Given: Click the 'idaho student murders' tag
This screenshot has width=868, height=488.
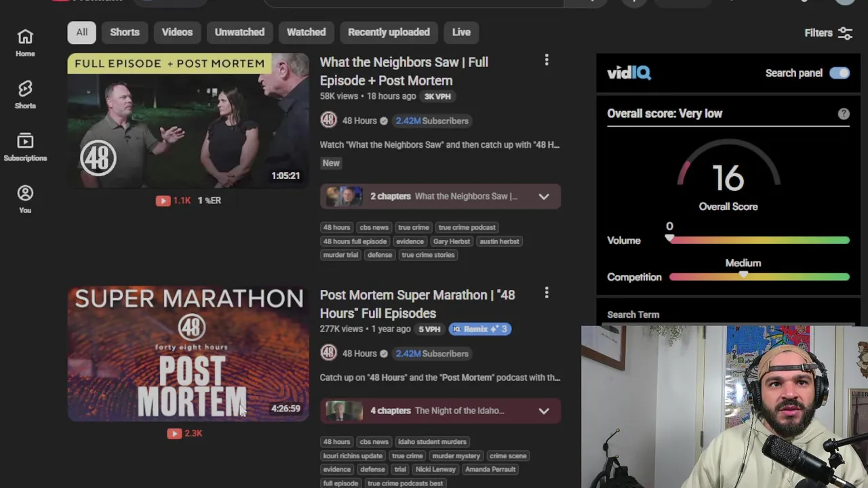Looking at the screenshot, I should [432, 442].
